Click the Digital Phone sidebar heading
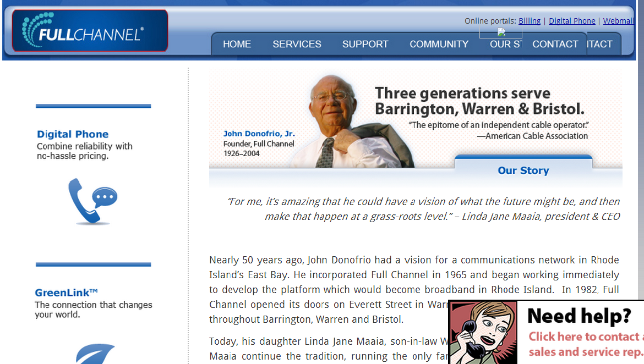Viewport: 644px width, 364px height. [x=73, y=134]
